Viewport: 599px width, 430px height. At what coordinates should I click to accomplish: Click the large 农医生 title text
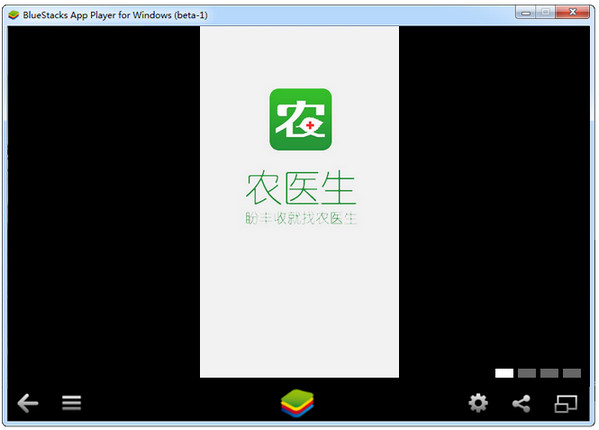pyautogui.click(x=301, y=188)
